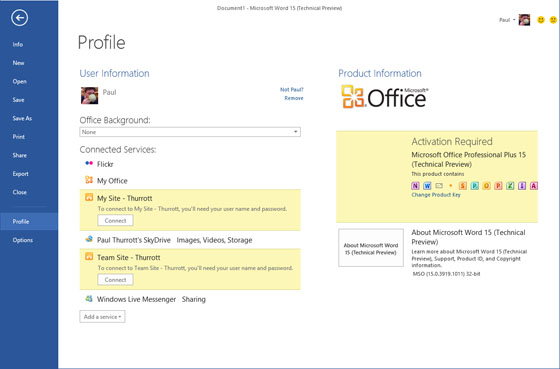This screenshot has width=560, height=369.
Task: Click the Team Site - Thurrott title
Action: (129, 258)
